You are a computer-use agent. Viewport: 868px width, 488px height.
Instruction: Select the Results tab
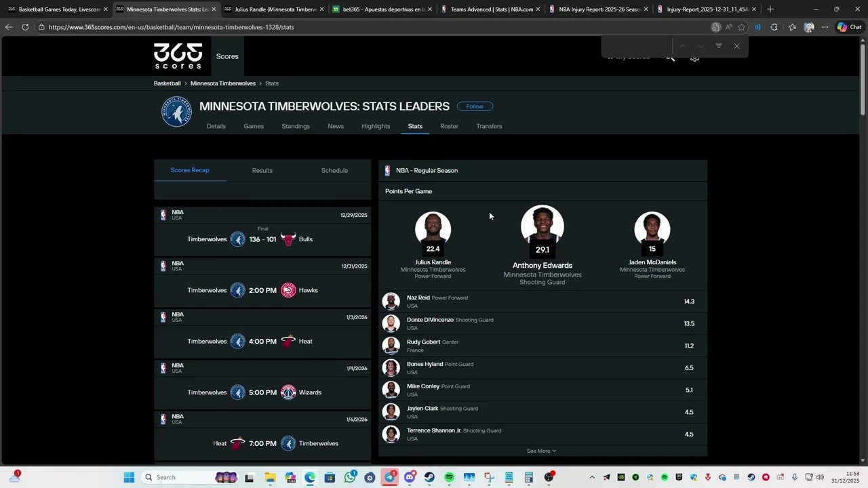coord(262,170)
